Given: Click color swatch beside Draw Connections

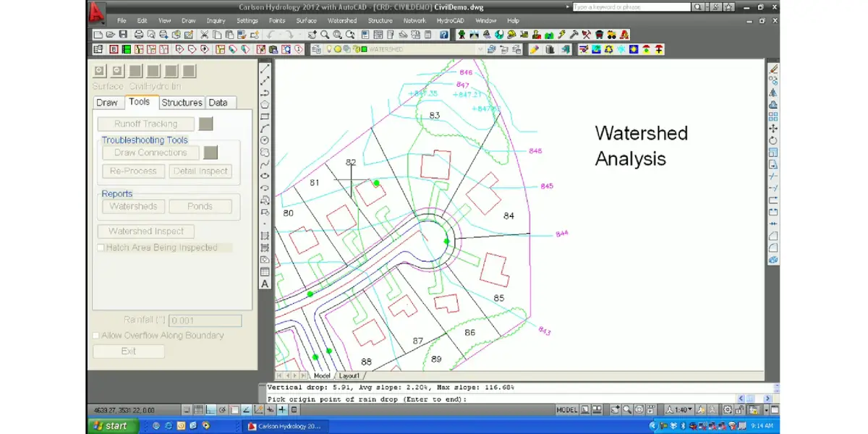Looking at the screenshot, I should click(x=210, y=153).
